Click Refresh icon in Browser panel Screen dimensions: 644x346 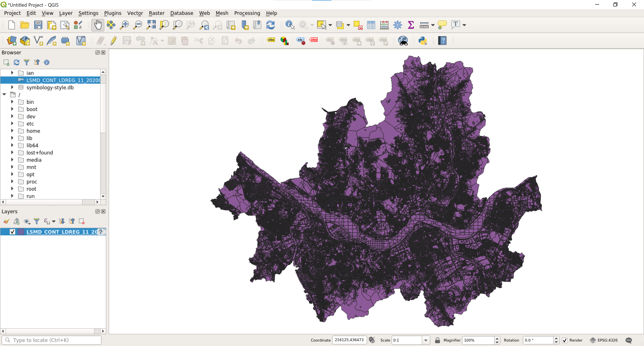tap(17, 62)
